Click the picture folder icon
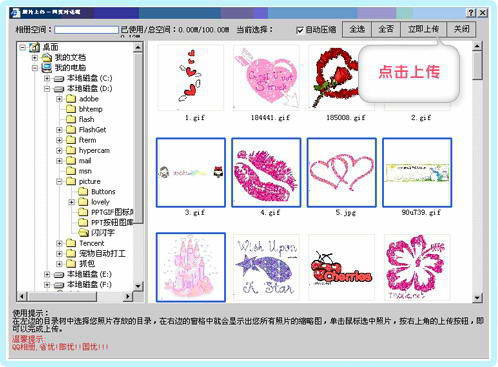 coord(71,181)
